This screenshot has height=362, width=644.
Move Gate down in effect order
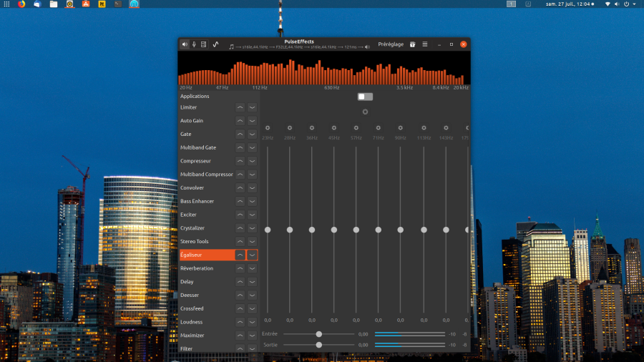[252, 134]
